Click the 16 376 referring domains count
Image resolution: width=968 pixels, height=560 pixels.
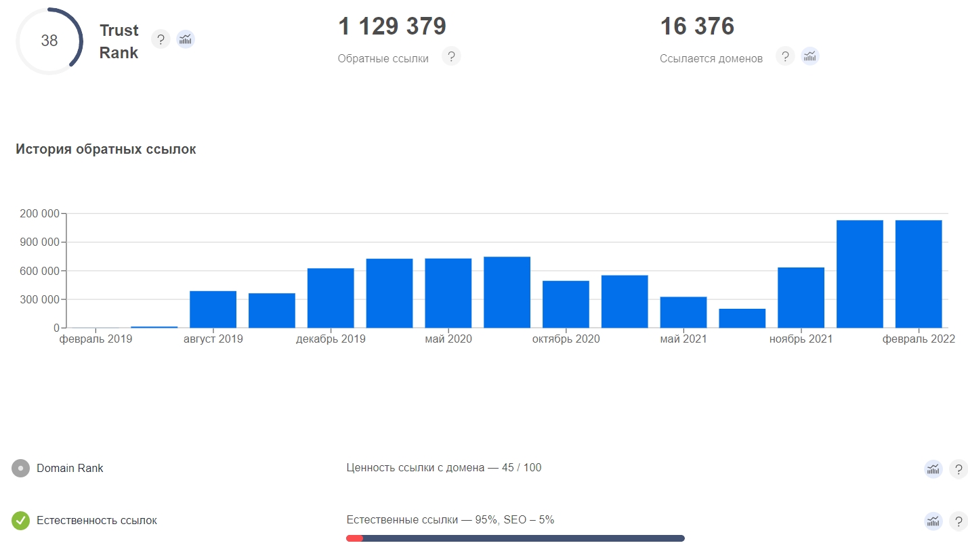(697, 26)
